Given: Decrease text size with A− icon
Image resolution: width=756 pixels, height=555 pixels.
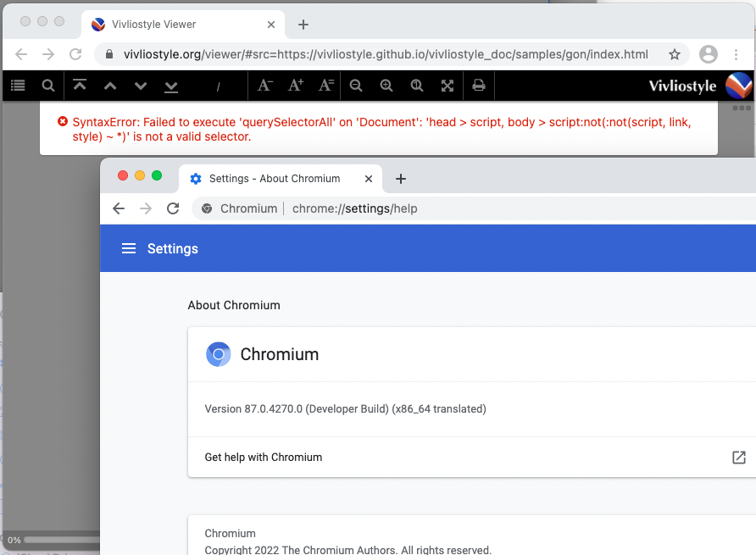Looking at the screenshot, I should pos(265,86).
